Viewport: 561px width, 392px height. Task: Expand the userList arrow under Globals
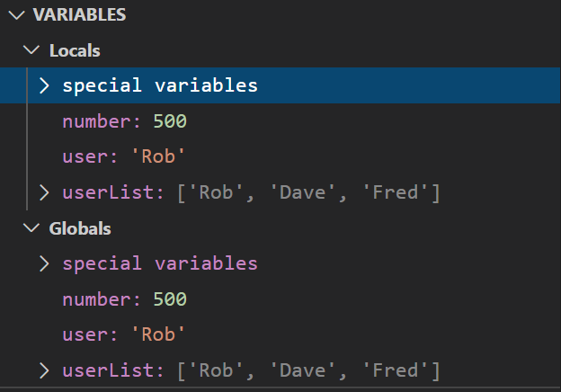tap(44, 370)
